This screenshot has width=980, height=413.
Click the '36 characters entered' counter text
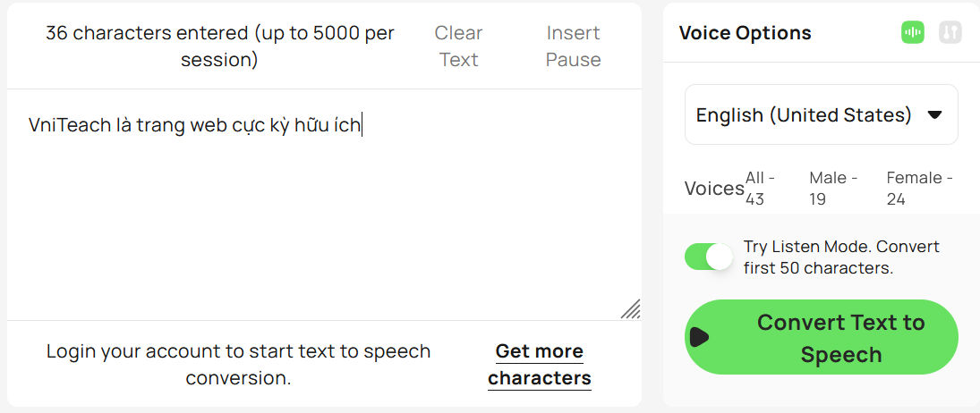(220, 46)
